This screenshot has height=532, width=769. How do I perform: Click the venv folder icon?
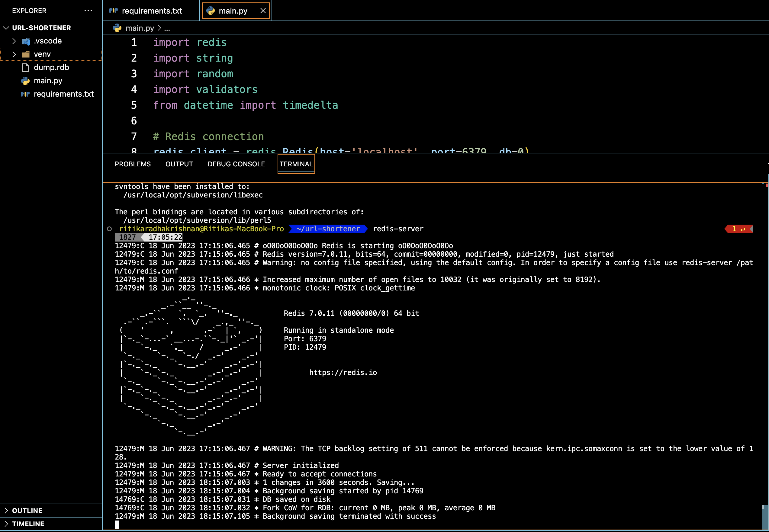click(26, 54)
